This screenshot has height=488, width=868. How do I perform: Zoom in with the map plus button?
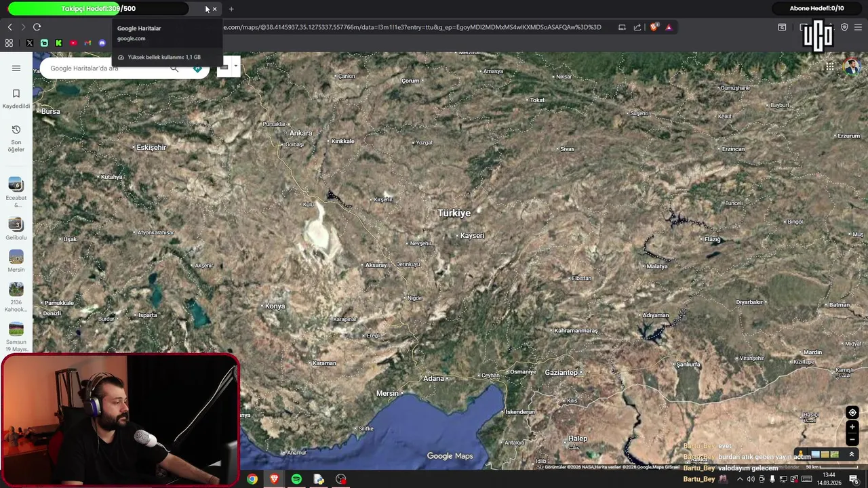(852, 428)
